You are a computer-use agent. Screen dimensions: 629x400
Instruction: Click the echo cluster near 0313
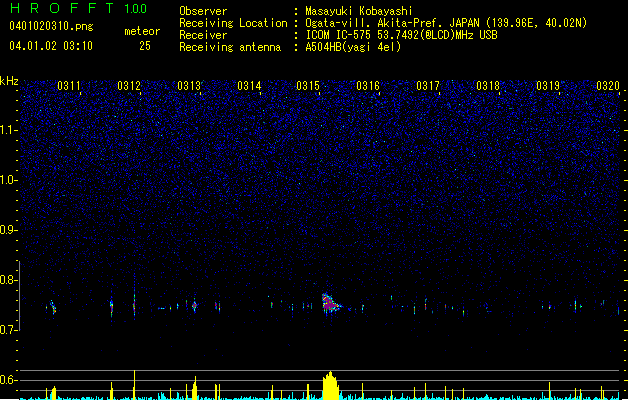coord(195,306)
